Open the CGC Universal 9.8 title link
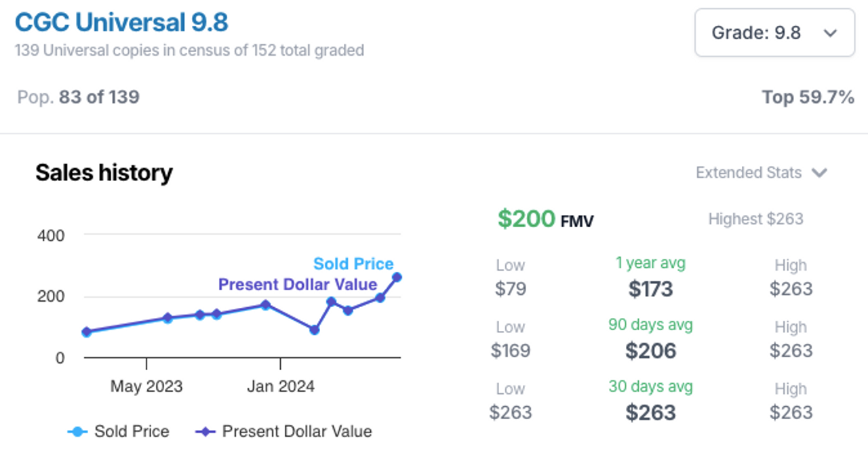The width and height of the screenshot is (868, 457). (121, 22)
